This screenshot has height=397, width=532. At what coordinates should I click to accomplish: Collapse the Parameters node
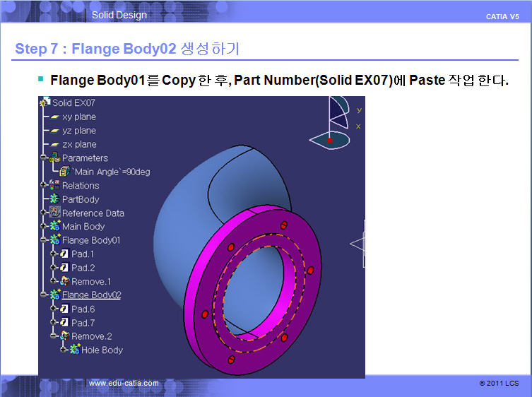pos(43,158)
